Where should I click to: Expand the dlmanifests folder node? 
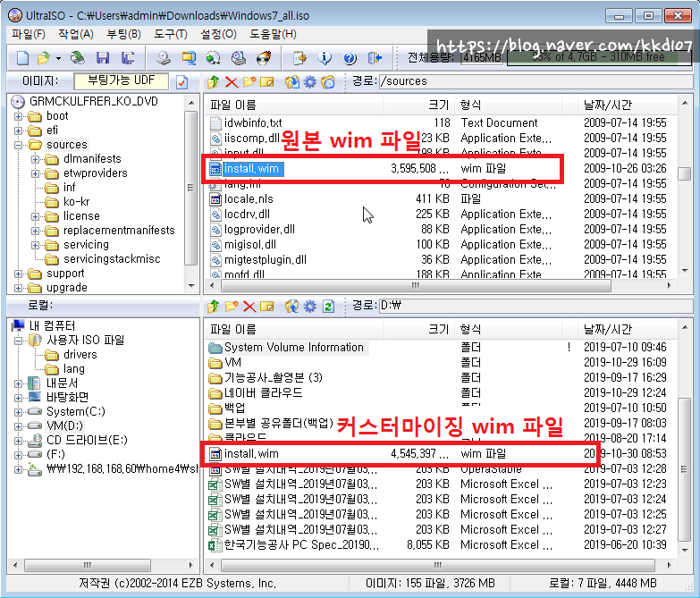click(x=35, y=159)
